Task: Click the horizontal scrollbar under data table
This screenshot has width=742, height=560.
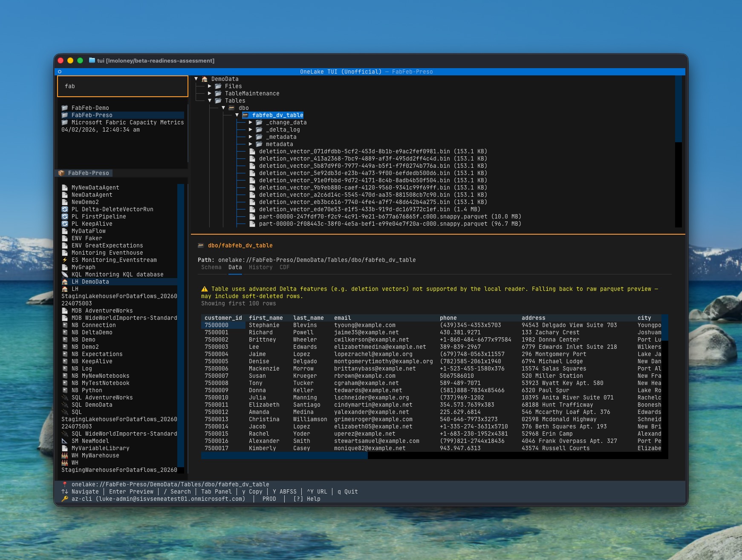Action: click(284, 456)
